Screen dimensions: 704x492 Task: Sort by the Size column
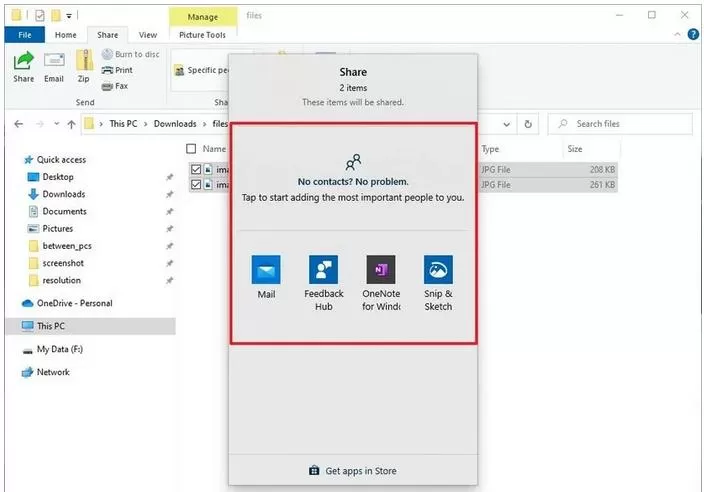click(x=575, y=149)
